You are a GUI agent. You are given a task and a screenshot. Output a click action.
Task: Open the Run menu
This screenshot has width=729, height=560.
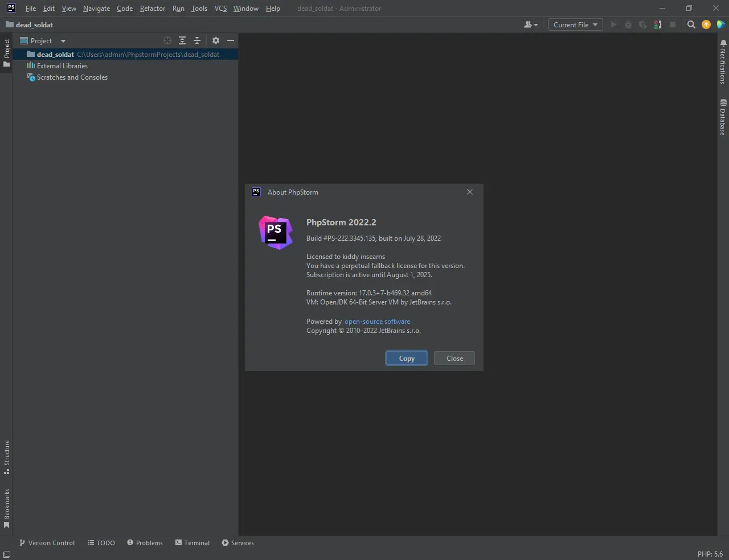coord(178,9)
